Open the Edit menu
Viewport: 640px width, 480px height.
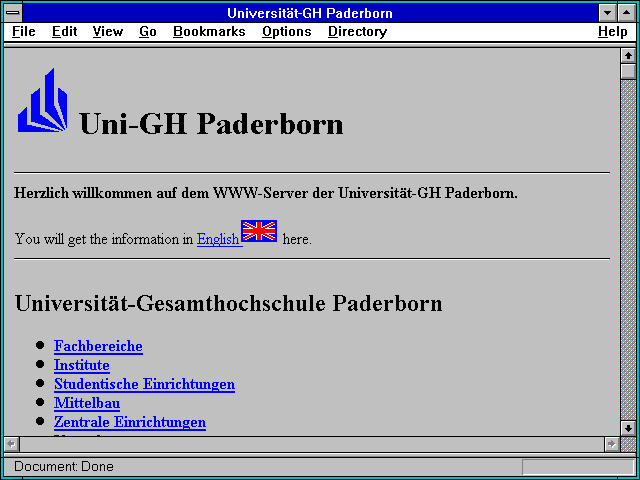pyautogui.click(x=64, y=32)
